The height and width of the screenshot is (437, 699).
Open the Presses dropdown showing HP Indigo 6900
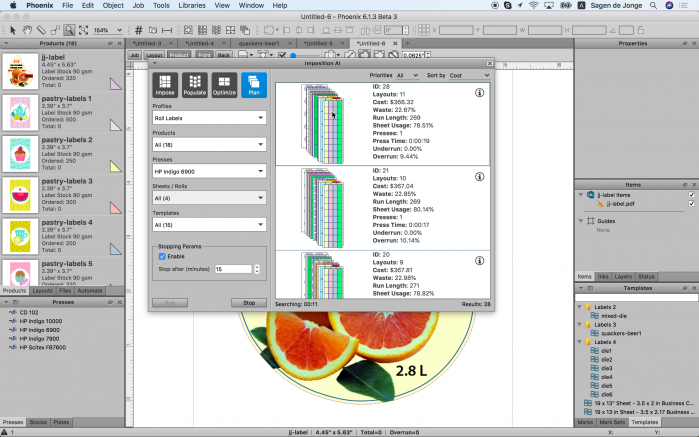208,171
